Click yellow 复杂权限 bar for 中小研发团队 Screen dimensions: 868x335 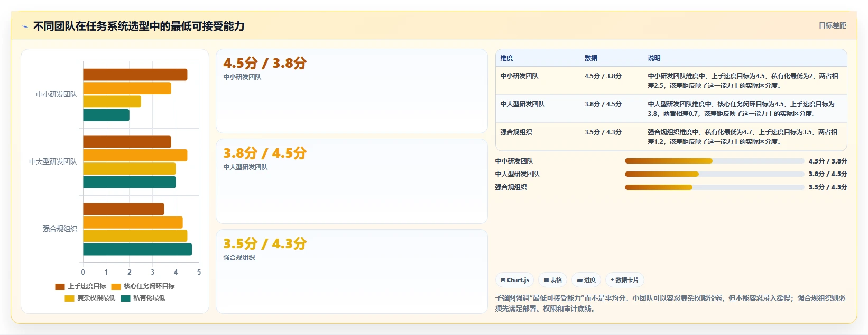pyautogui.click(x=112, y=102)
